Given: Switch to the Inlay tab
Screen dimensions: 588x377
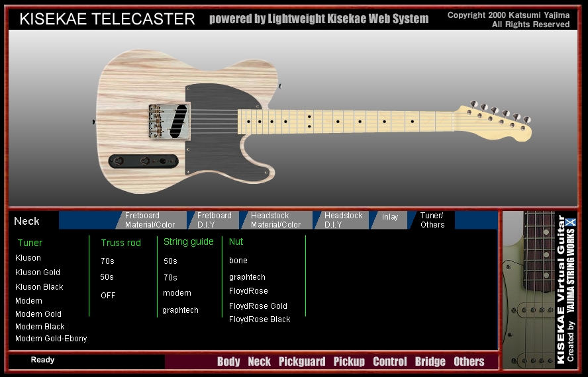Looking at the screenshot, I should [x=390, y=217].
